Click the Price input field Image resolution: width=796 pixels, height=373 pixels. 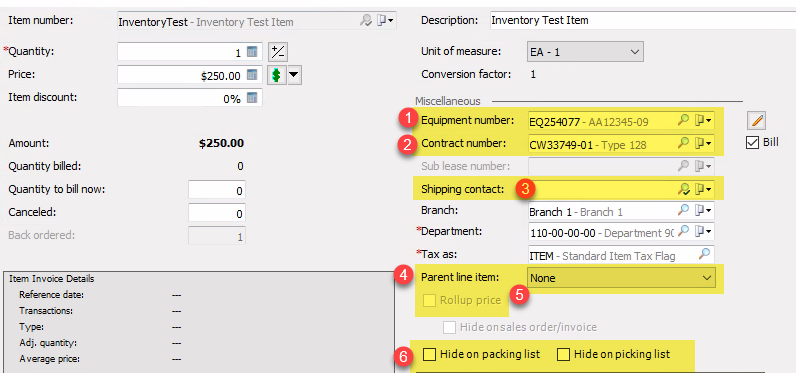[190, 75]
